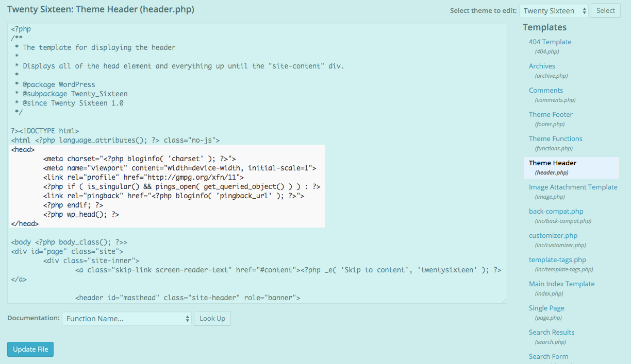Click the Select button
Image resolution: width=631 pixels, height=364 pixels.
(605, 11)
